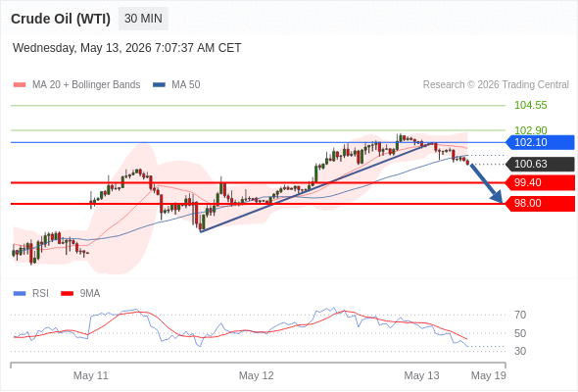578x392 pixels.
Task: Click the green 104.55 resistance label
Action: pyautogui.click(x=530, y=106)
